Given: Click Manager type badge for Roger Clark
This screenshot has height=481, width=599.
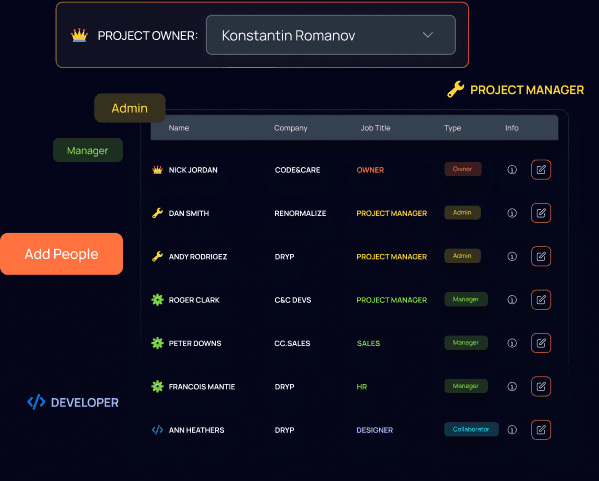Looking at the screenshot, I should (466, 299).
